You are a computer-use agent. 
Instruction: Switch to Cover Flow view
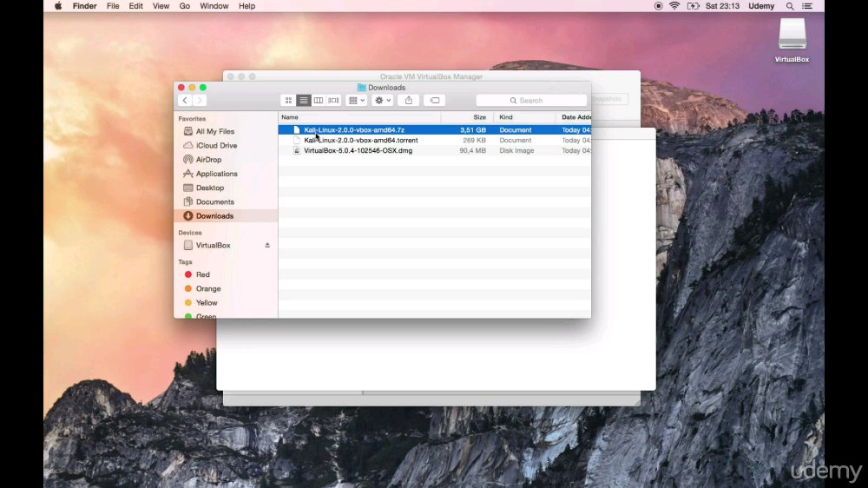tap(333, 100)
